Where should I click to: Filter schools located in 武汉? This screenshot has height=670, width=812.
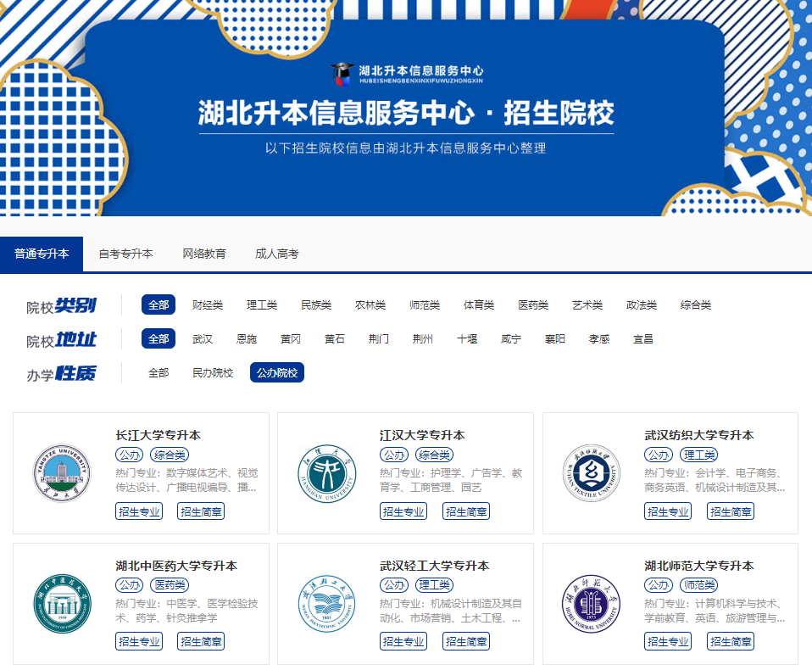point(203,339)
